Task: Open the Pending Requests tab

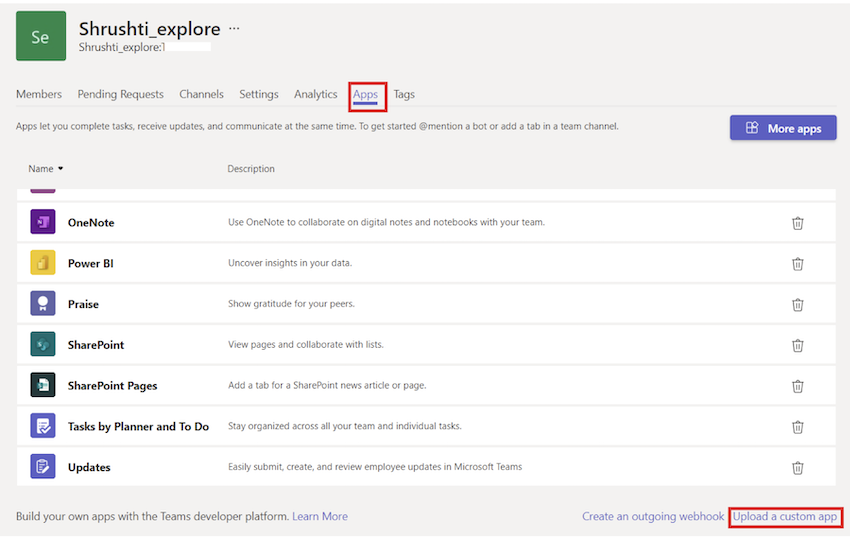Action: pyautogui.click(x=120, y=94)
